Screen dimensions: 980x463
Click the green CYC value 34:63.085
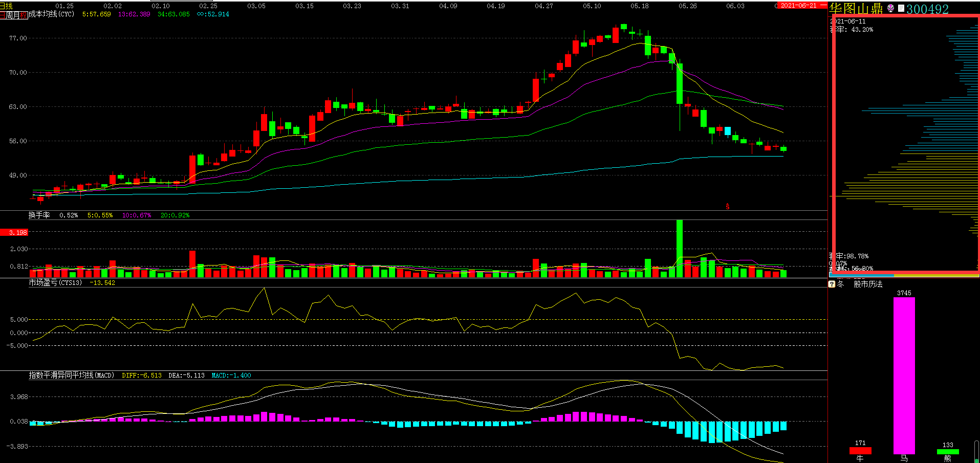pos(173,14)
